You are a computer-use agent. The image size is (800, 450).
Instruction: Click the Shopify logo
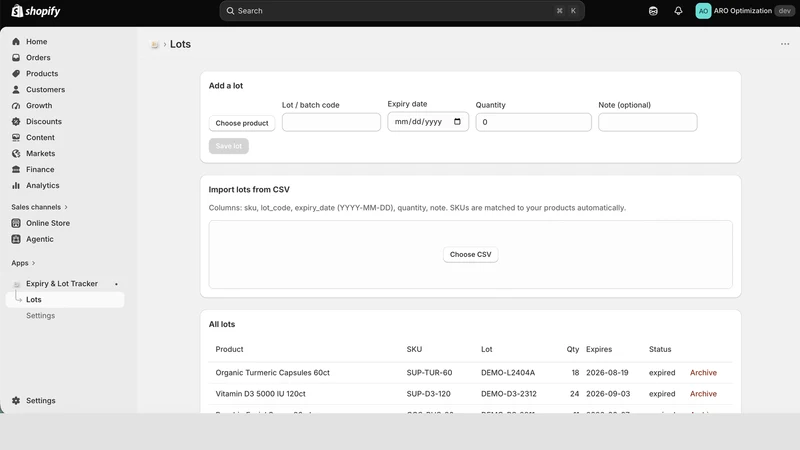tap(36, 11)
